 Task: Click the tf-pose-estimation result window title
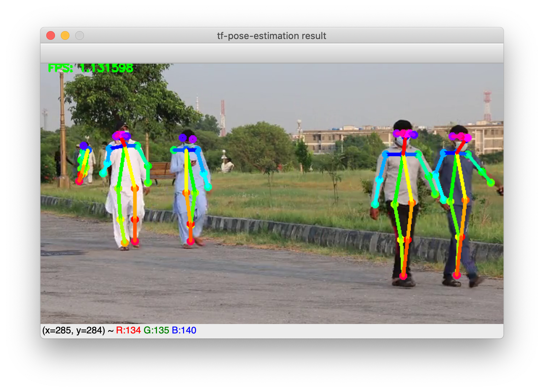271,36
